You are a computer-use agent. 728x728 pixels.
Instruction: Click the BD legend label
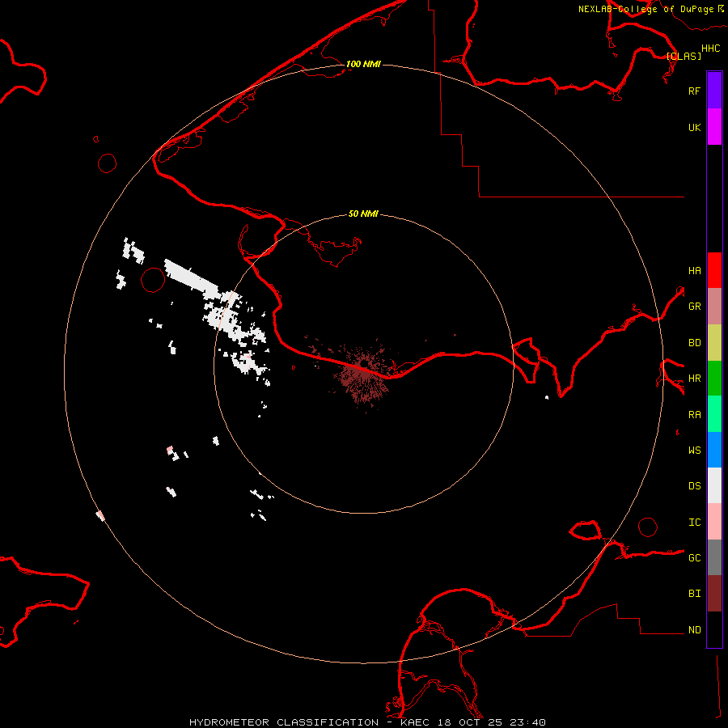(694, 343)
